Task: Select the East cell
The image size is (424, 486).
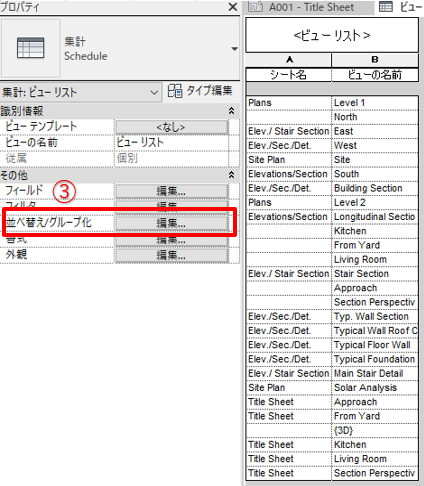Action: tap(375, 131)
